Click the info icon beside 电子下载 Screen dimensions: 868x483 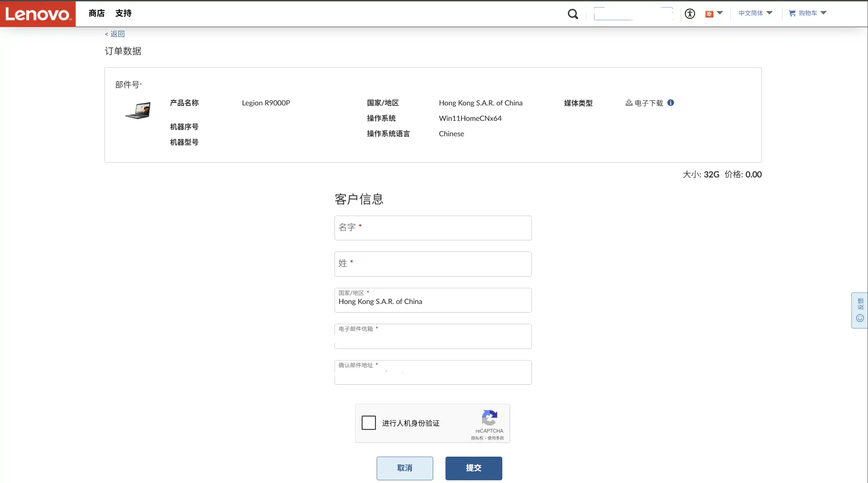pos(670,103)
